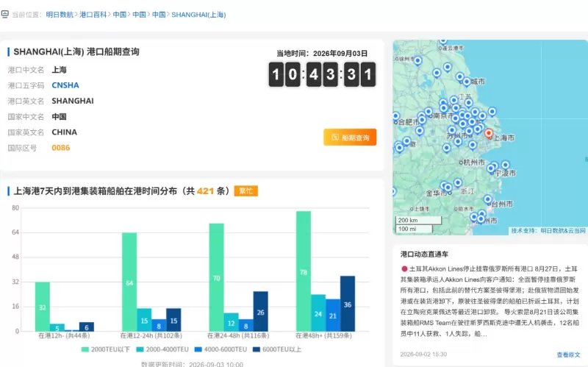Click the green bar labeled 32

coord(43,307)
